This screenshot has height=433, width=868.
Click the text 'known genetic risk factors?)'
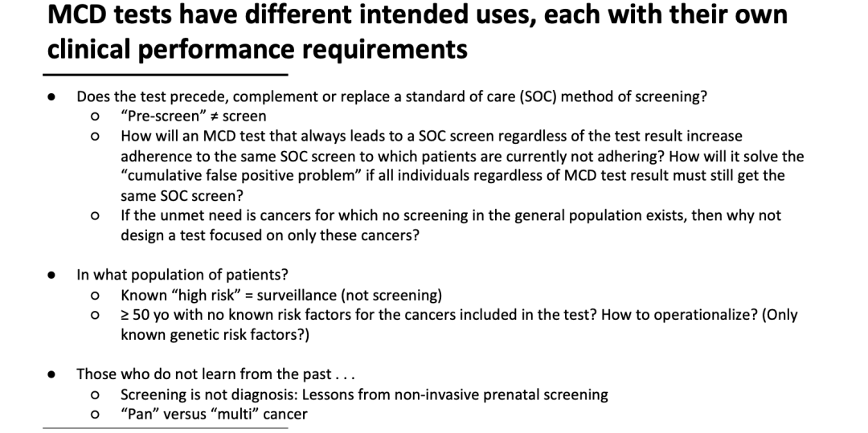[215, 335]
